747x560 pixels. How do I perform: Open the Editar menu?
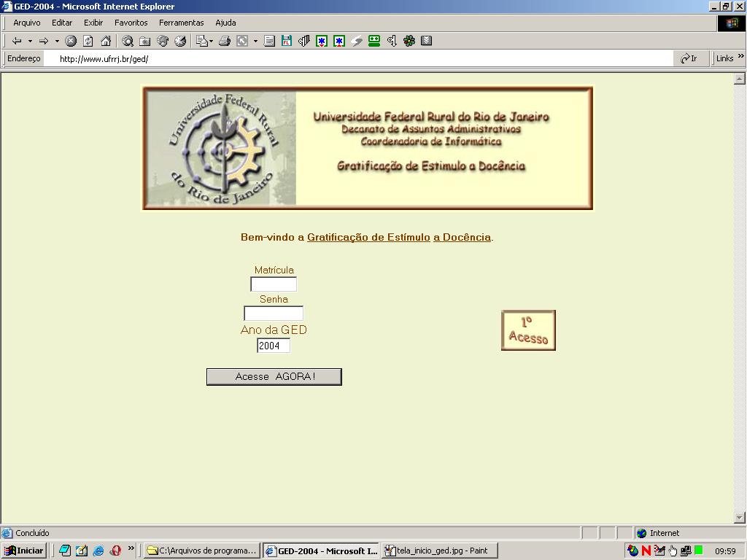click(62, 23)
